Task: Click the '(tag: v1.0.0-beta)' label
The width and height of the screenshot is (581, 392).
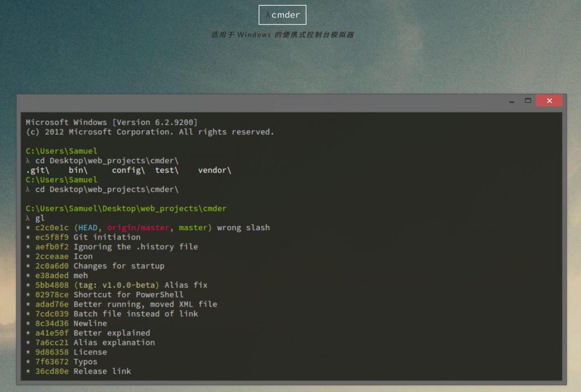Action: click(x=116, y=285)
